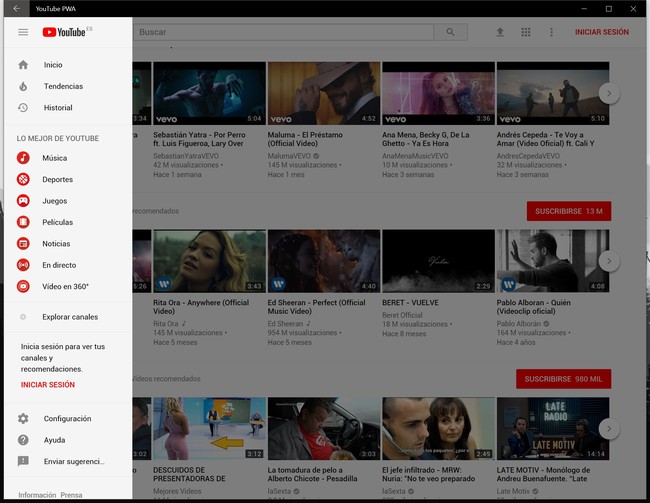Viewport: 650px width, 503px height.
Task: Open the Música menu entry
Action: click(68, 158)
